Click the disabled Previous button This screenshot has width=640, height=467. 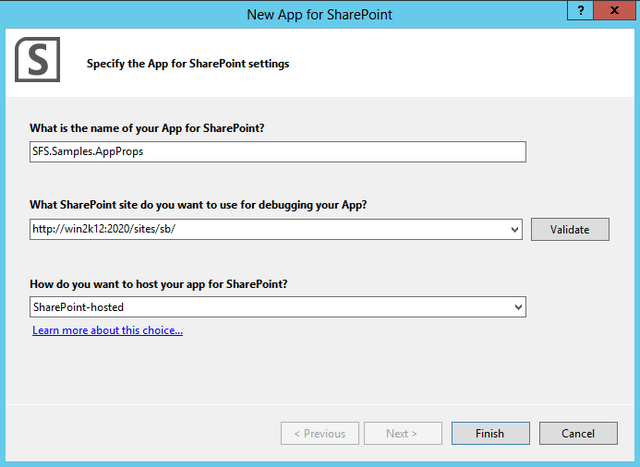320,433
